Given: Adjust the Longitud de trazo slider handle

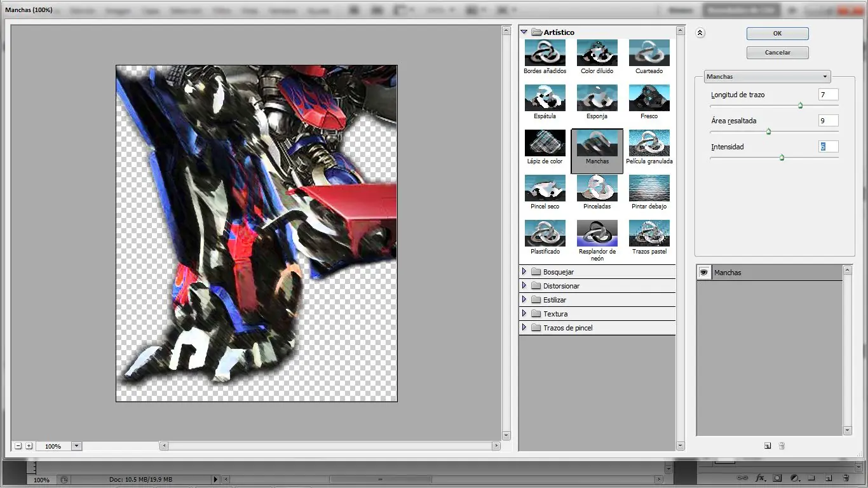Looking at the screenshot, I should pos(800,105).
